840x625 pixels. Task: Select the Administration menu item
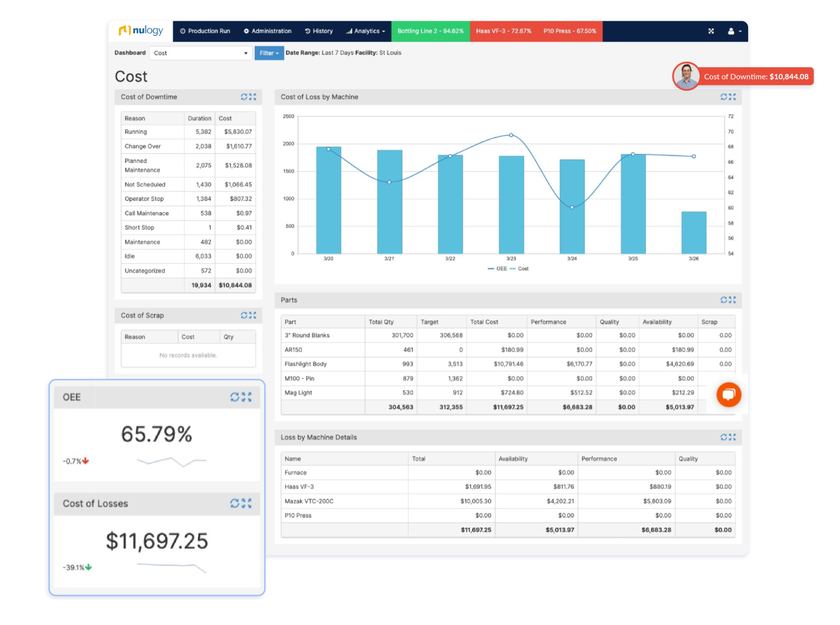(x=267, y=31)
